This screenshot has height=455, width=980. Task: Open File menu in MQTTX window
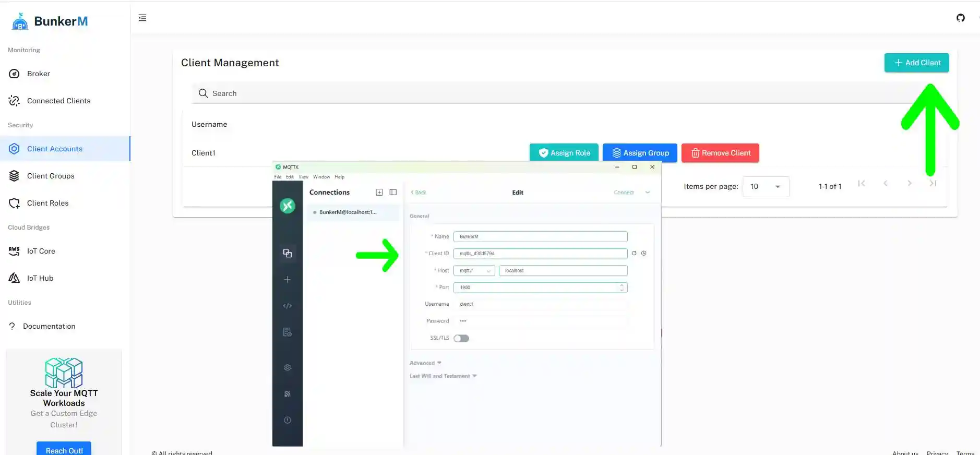pos(278,177)
